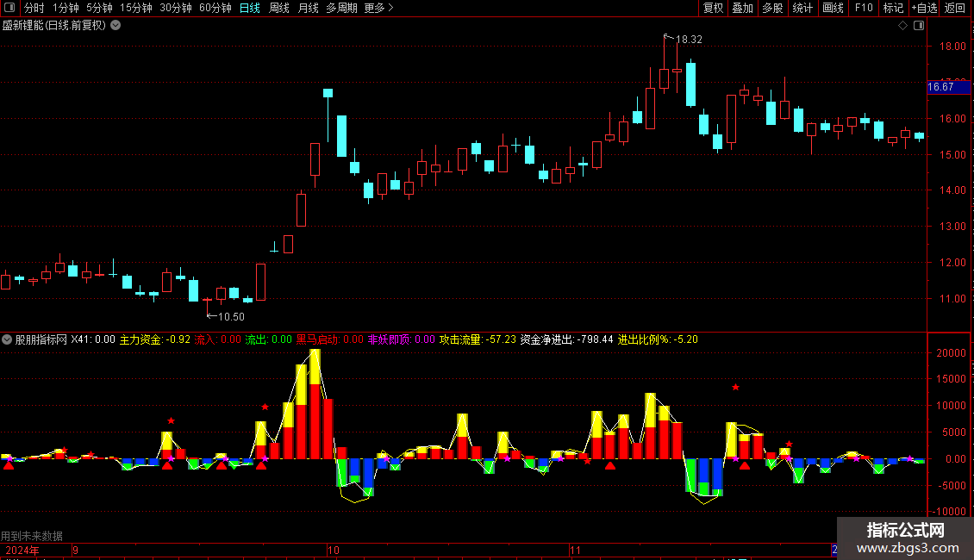Click the diamond icon above the price axis
Image resolution: width=974 pixels, height=560 pixels.
[903, 26]
